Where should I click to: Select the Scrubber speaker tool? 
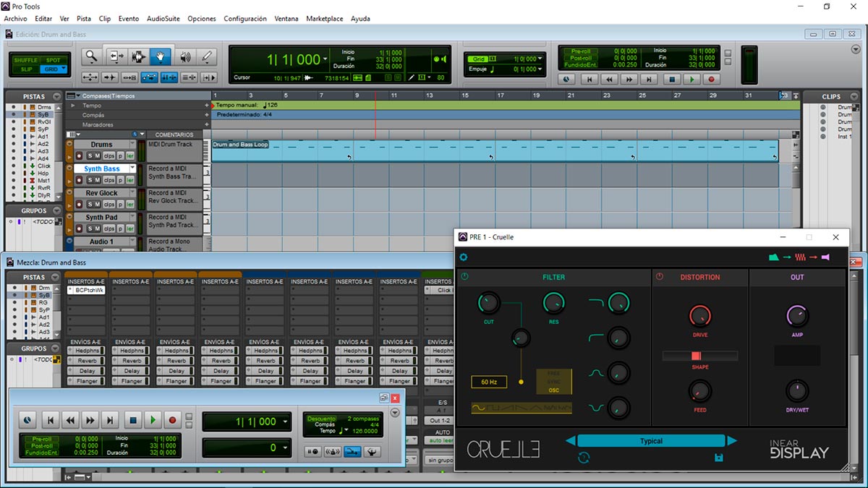[185, 56]
